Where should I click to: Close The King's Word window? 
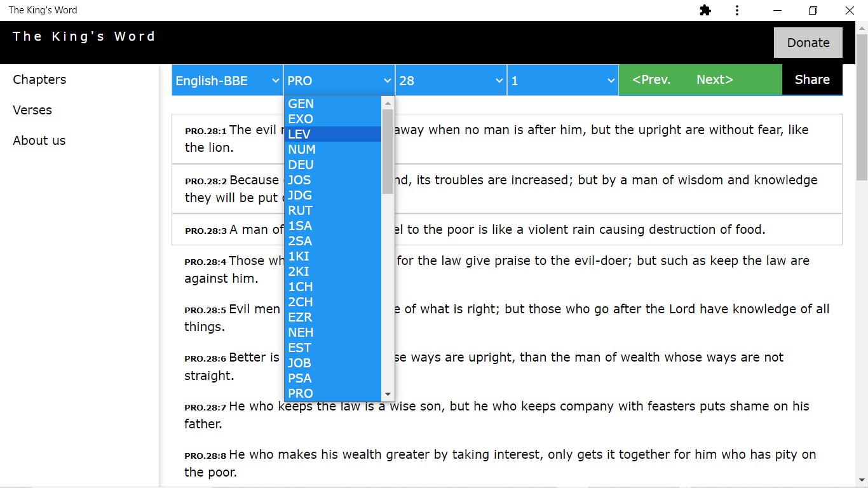pyautogui.click(x=850, y=10)
